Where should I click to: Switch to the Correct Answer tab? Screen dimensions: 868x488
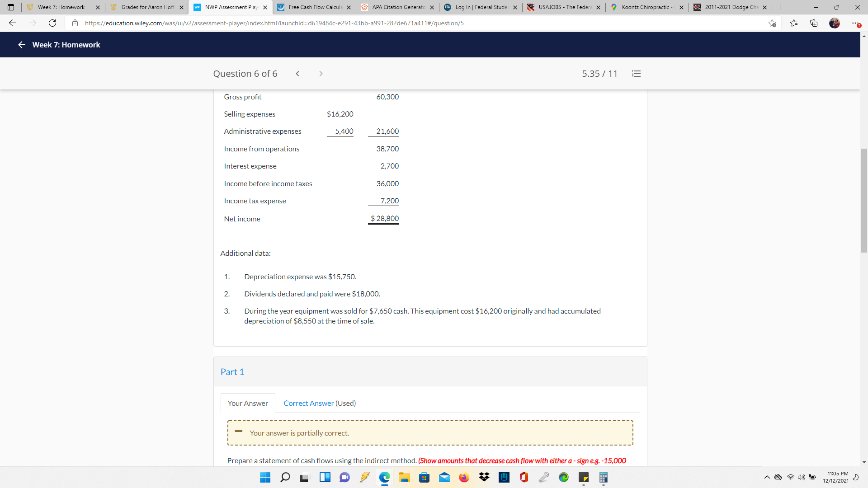tap(309, 403)
